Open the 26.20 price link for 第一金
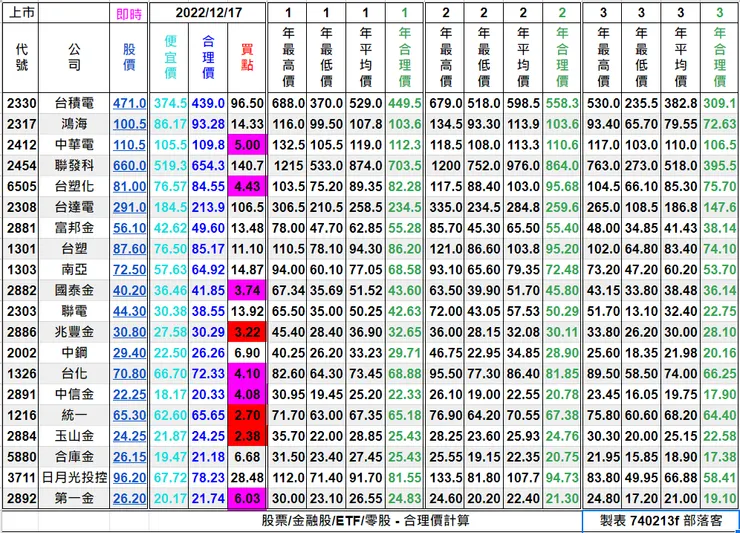740x533 pixels. [129, 498]
